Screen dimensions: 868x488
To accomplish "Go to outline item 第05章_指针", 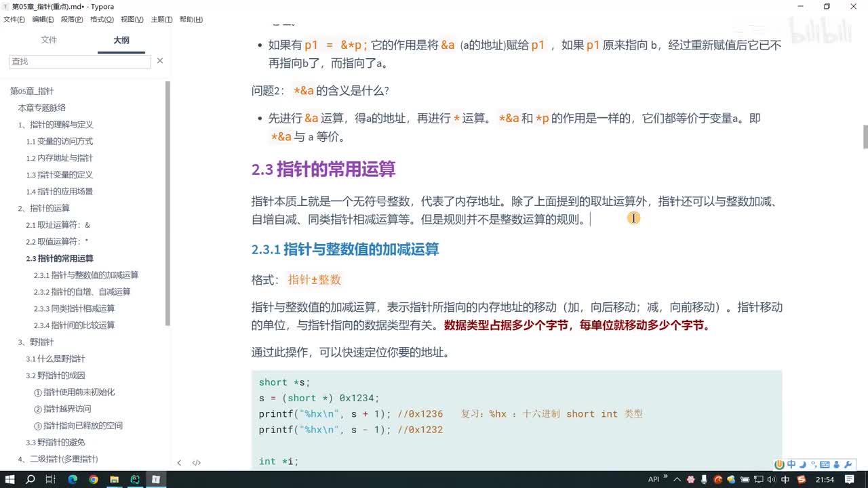I will 32,91.
